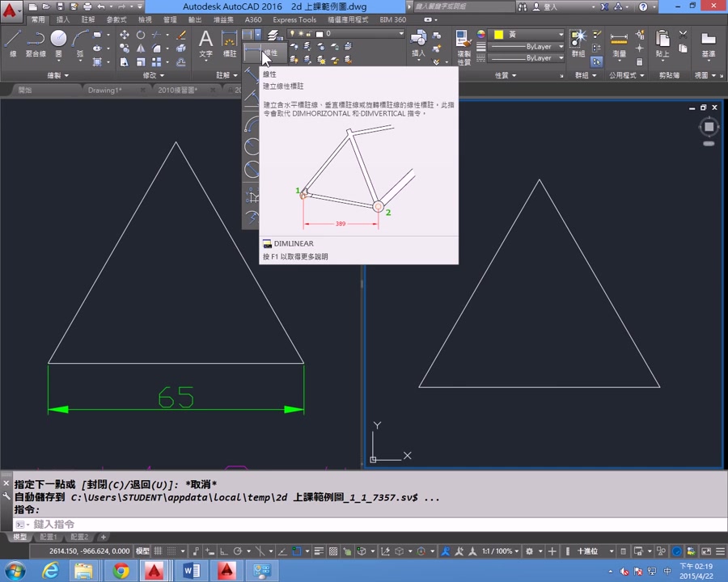Open Chrome from Windows taskbar

click(121, 571)
